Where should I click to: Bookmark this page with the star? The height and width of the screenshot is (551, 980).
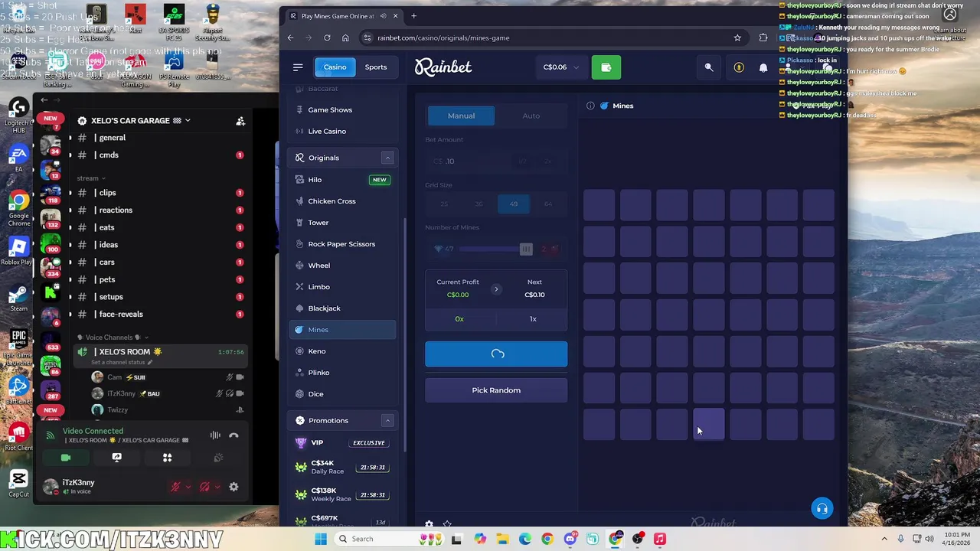[737, 37]
